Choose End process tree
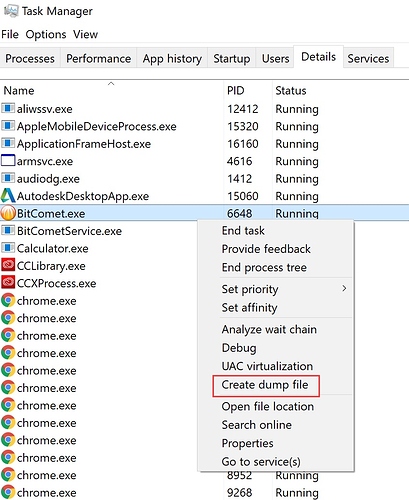 264,267
